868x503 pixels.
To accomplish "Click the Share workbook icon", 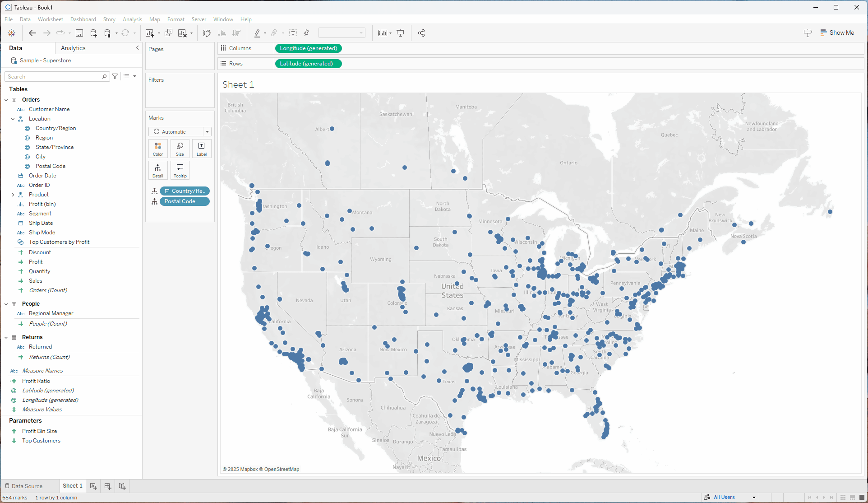I will tap(421, 33).
